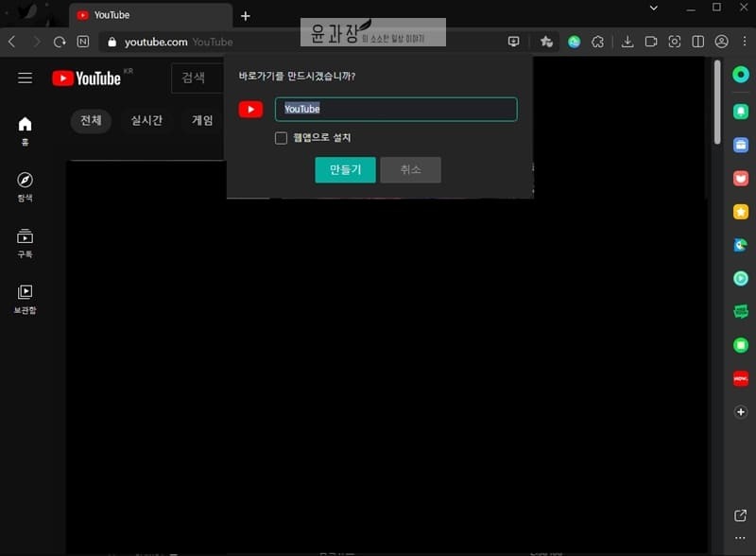Open a new tab with plus button
756x556 pixels.
click(x=246, y=16)
